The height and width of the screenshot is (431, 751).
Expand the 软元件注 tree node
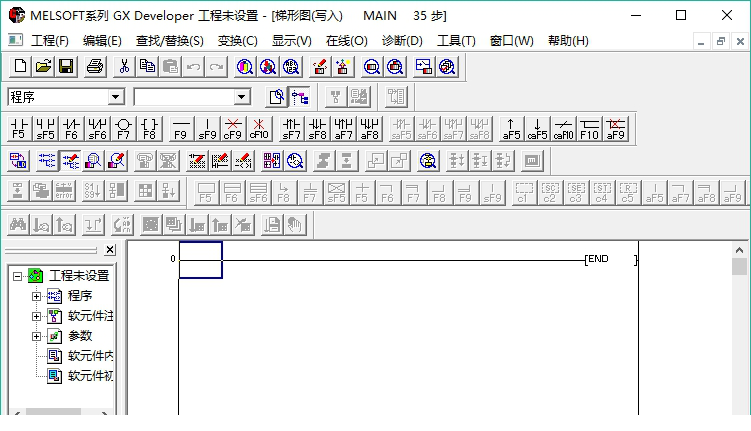click(36, 317)
